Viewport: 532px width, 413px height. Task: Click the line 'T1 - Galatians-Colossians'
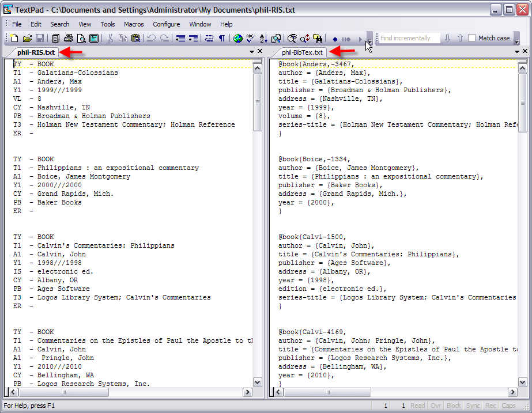point(66,73)
